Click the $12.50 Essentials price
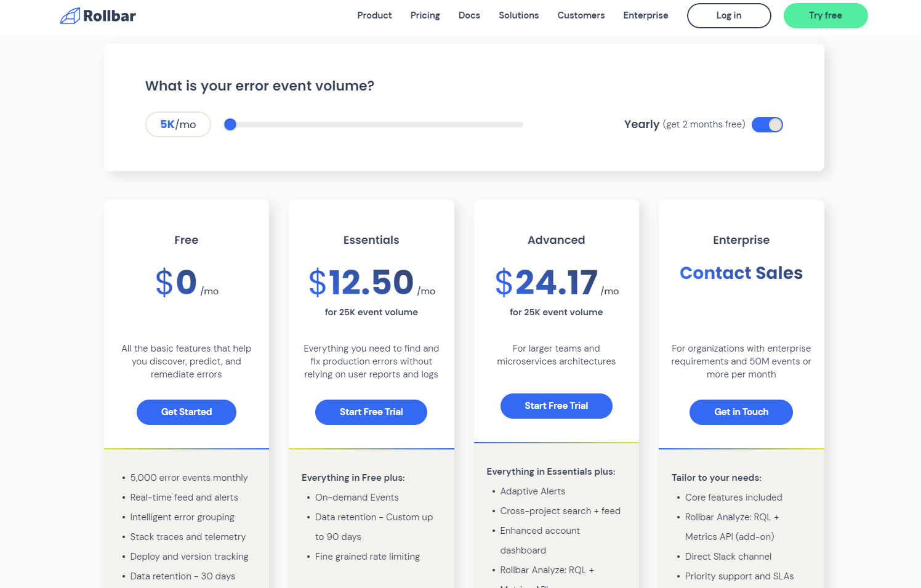This screenshot has height=588, width=921. pos(361,283)
